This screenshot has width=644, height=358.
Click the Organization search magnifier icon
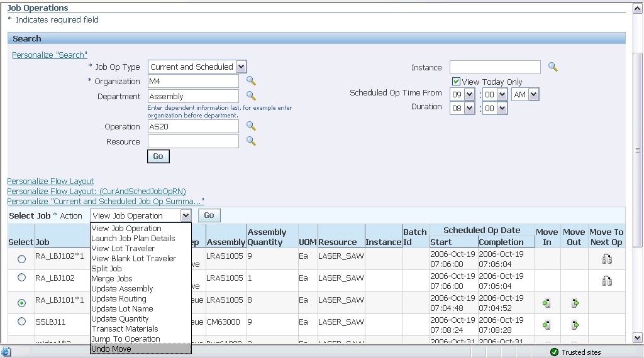click(x=251, y=81)
